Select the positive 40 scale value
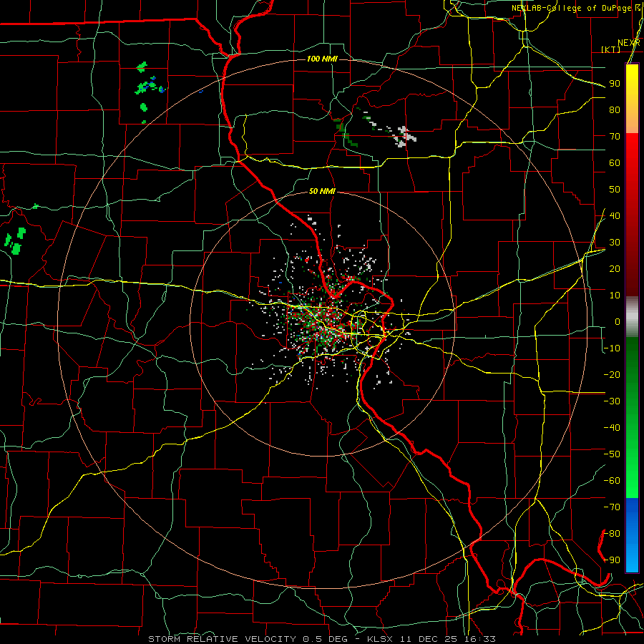This screenshot has width=644, height=644. pos(615,215)
